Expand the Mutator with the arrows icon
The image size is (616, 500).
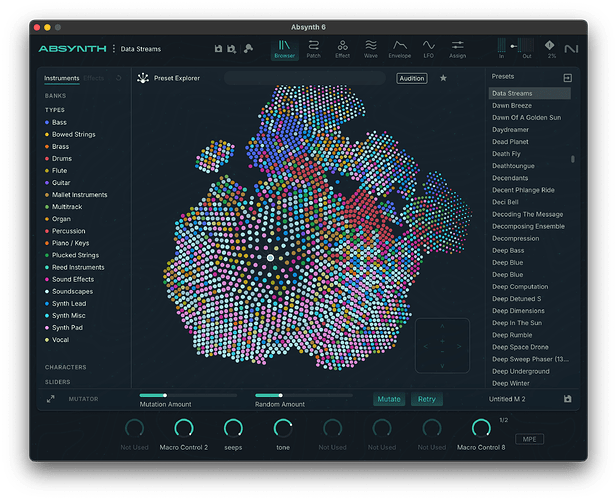51,399
